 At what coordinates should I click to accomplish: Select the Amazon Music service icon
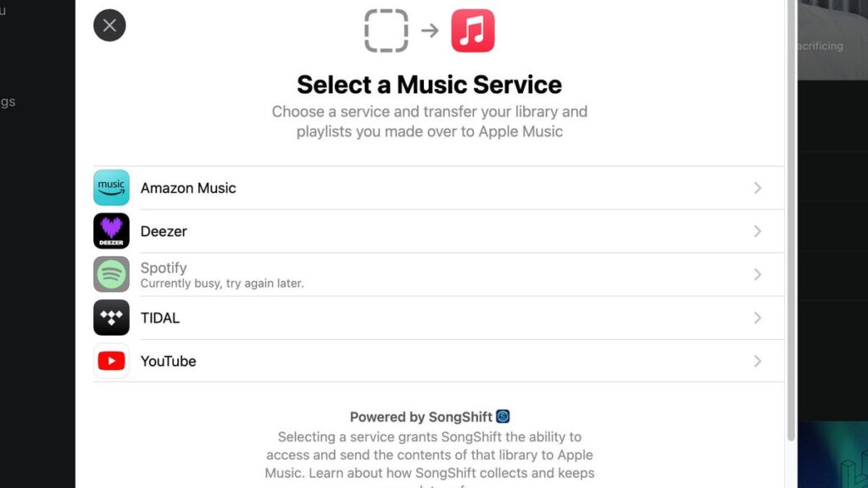111,187
